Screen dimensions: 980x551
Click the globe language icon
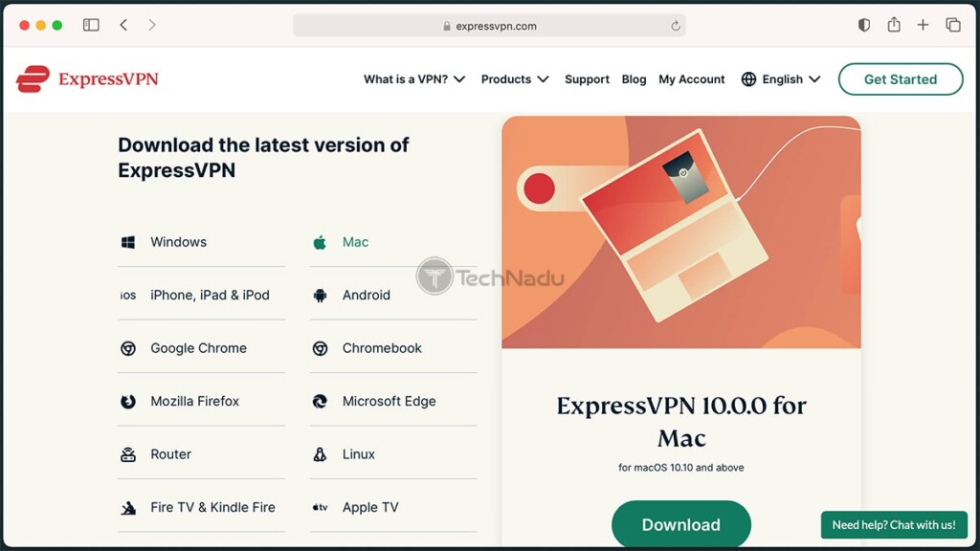pos(748,79)
